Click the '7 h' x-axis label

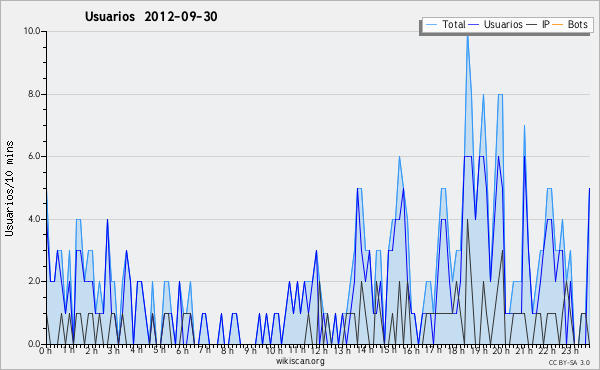click(x=204, y=351)
